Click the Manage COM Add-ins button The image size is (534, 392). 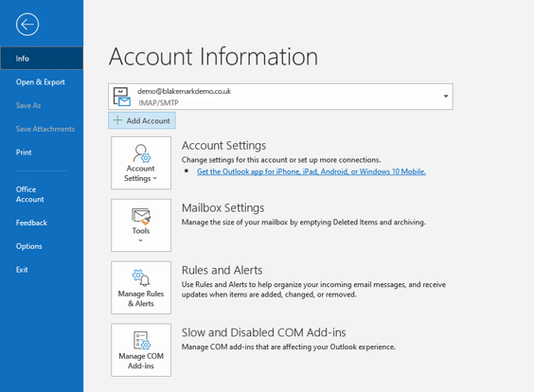pos(141,350)
